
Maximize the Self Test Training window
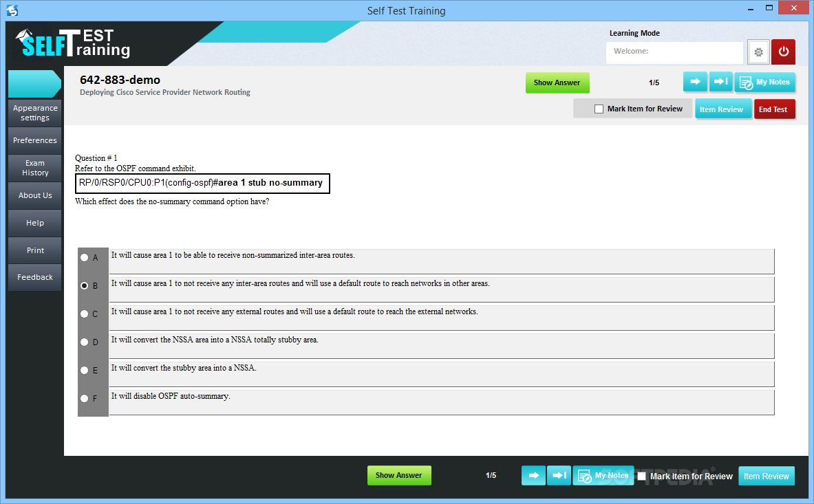point(769,8)
